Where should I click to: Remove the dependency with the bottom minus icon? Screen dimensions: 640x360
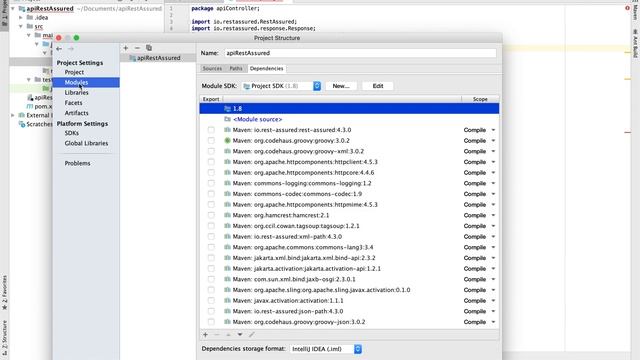(x=217, y=335)
